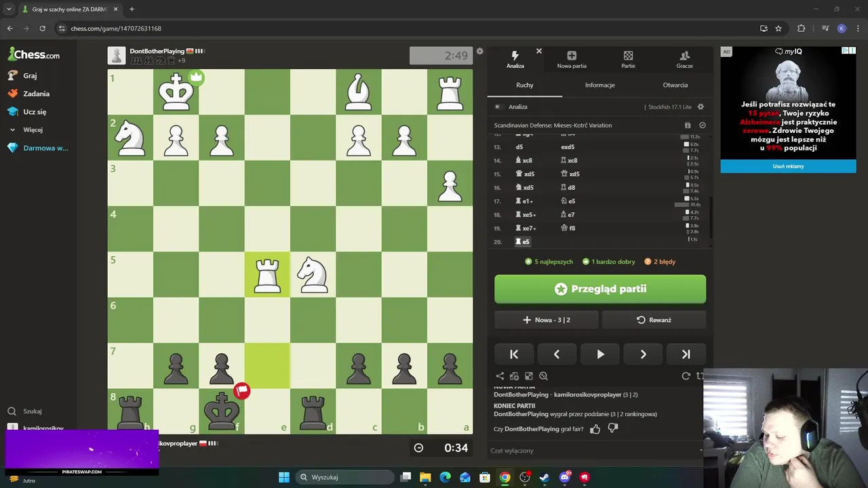
Task: Click the 5 najlepszych moves badge
Action: (549, 262)
